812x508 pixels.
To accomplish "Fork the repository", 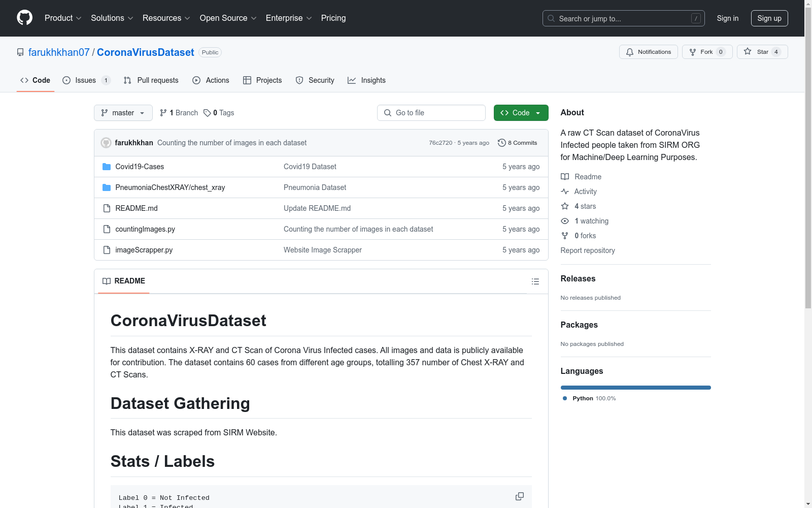I will (707, 52).
